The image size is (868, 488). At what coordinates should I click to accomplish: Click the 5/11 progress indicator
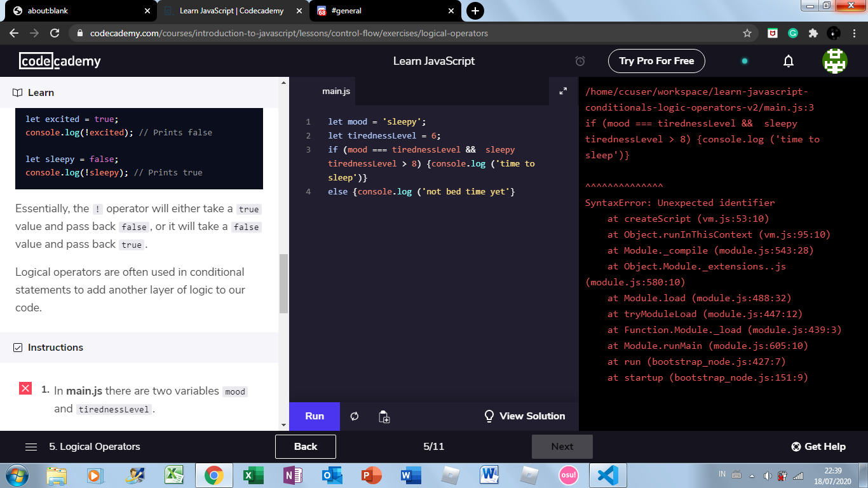(434, 447)
